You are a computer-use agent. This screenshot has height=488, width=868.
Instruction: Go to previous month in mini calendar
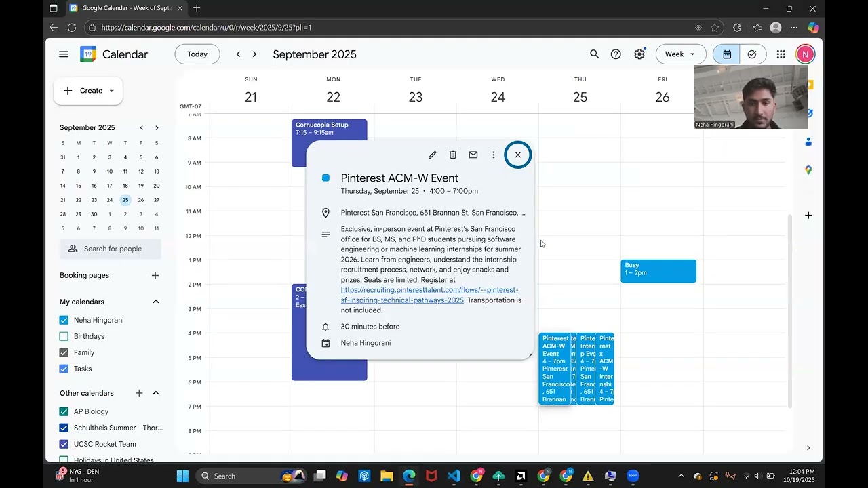[142, 127]
